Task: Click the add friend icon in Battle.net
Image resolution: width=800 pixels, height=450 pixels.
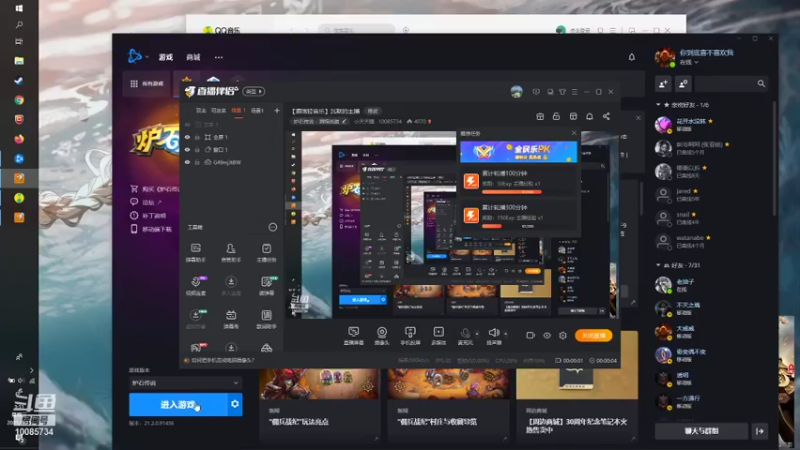Action: pyautogui.click(x=663, y=84)
